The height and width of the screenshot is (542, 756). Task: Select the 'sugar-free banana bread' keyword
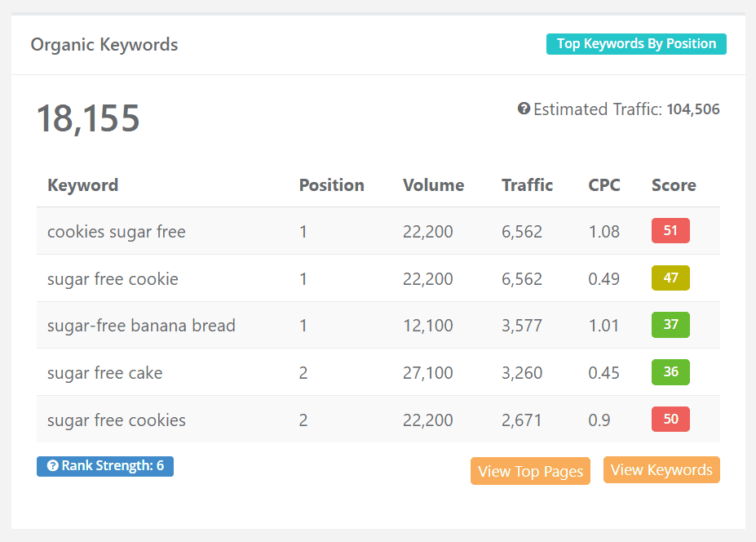pyautogui.click(x=141, y=326)
